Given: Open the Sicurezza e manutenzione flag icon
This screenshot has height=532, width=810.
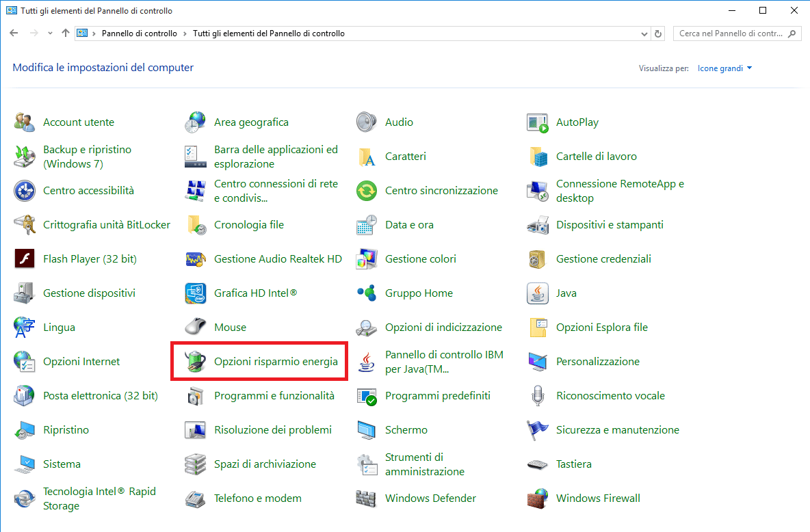Looking at the screenshot, I should point(537,429).
